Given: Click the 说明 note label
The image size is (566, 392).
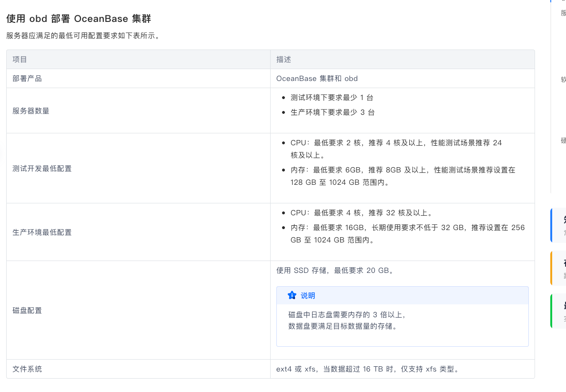Looking at the screenshot, I should 308,296.
